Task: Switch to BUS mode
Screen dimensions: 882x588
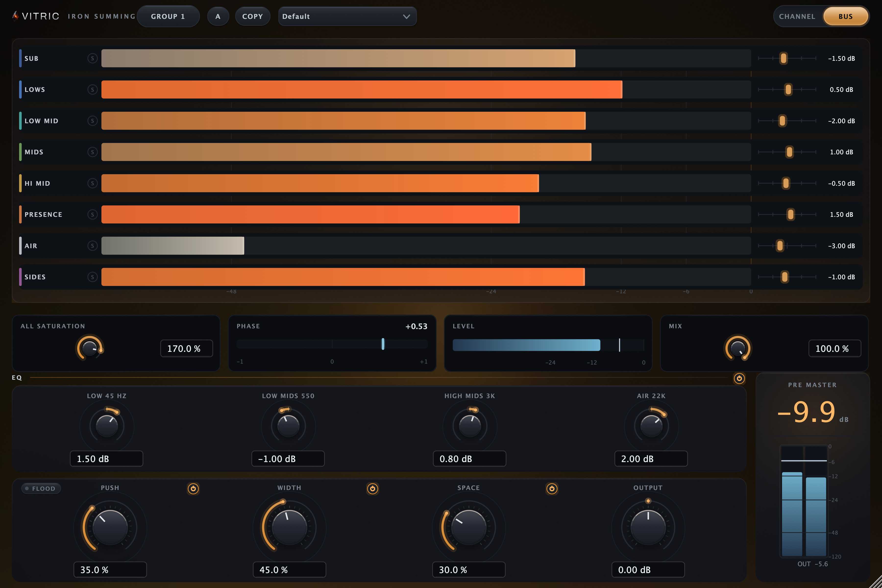Action: pos(846,16)
